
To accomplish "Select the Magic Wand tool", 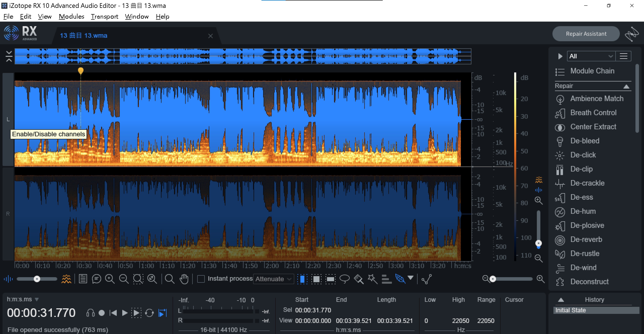I will point(372,279).
